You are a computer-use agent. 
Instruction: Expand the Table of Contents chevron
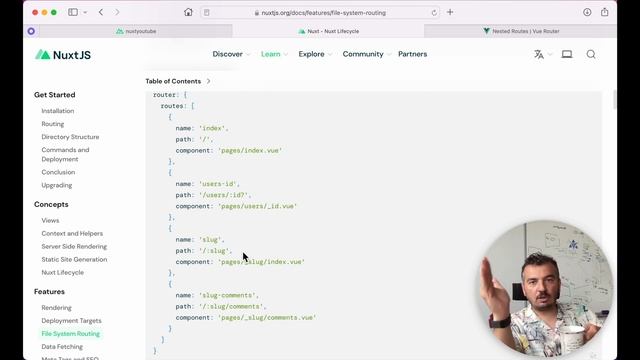[208, 81]
